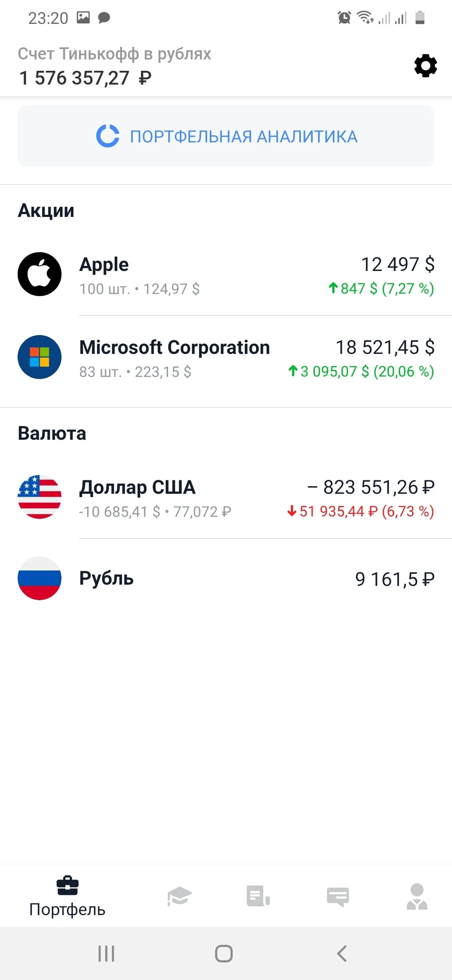Open the Apple stock position
Image resolution: width=452 pixels, height=980 pixels.
pyautogui.click(x=226, y=275)
